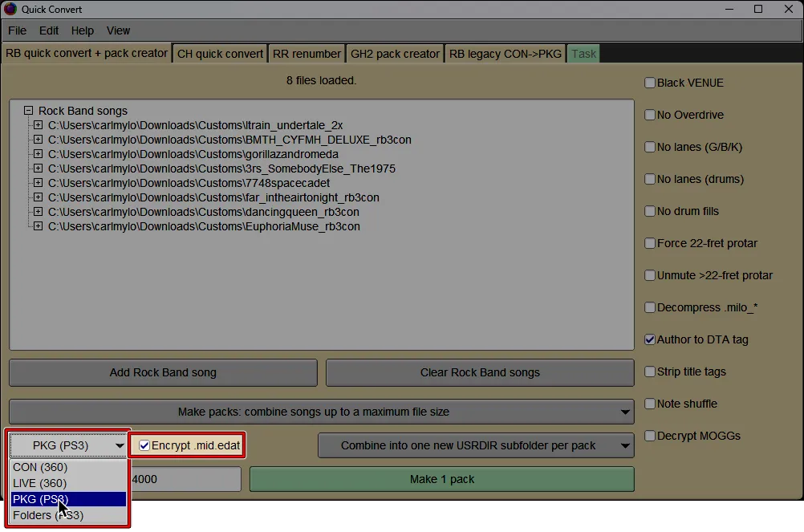The height and width of the screenshot is (532, 804).
Task: Enable No lanes (G/B/K) option
Action: (650, 147)
